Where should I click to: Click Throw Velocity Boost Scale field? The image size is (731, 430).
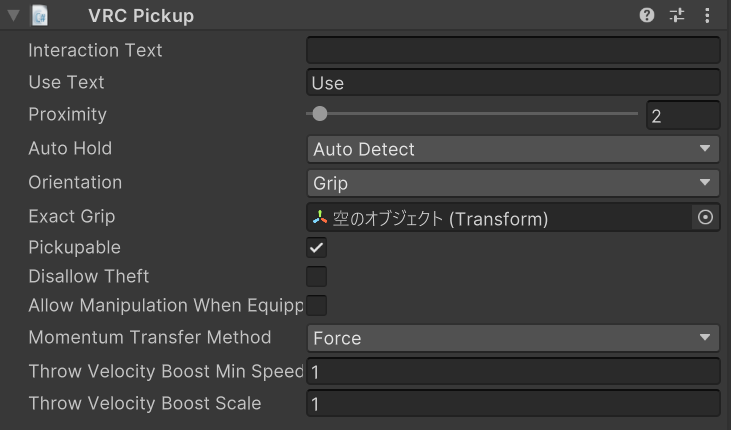pos(512,404)
